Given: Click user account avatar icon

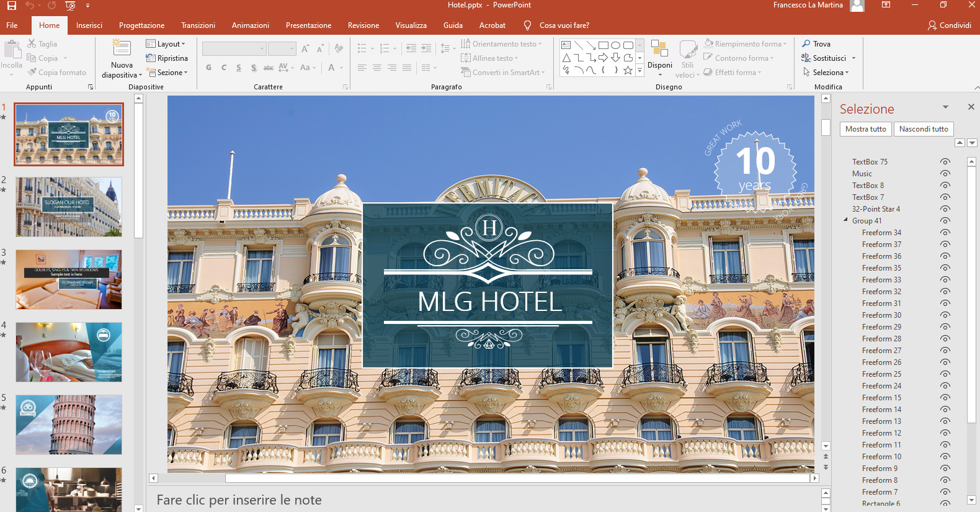Looking at the screenshot, I should [x=857, y=6].
